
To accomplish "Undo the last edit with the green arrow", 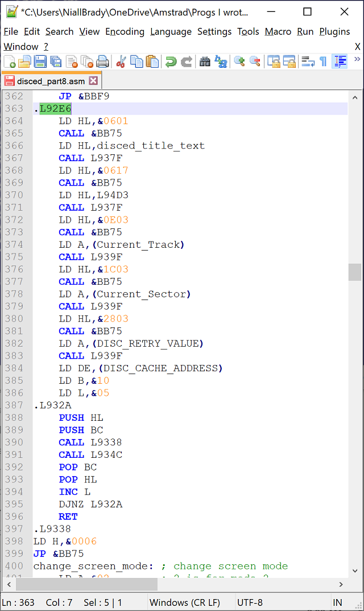I will click(x=171, y=61).
